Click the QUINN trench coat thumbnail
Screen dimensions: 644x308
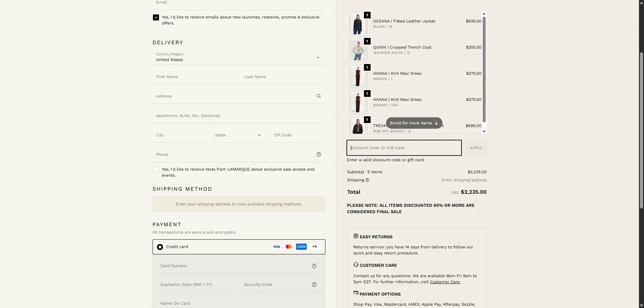tap(357, 50)
